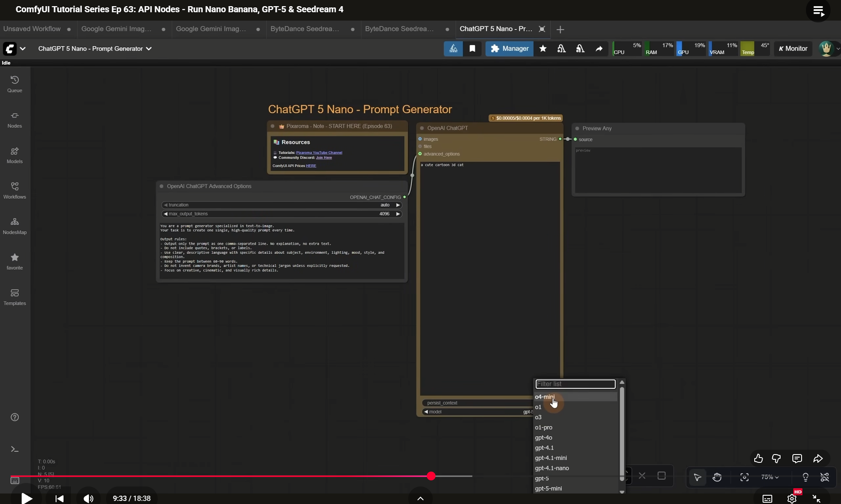The width and height of the screenshot is (841, 504).
Task: Open the 75% zoom level dropdown
Action: 770,477
